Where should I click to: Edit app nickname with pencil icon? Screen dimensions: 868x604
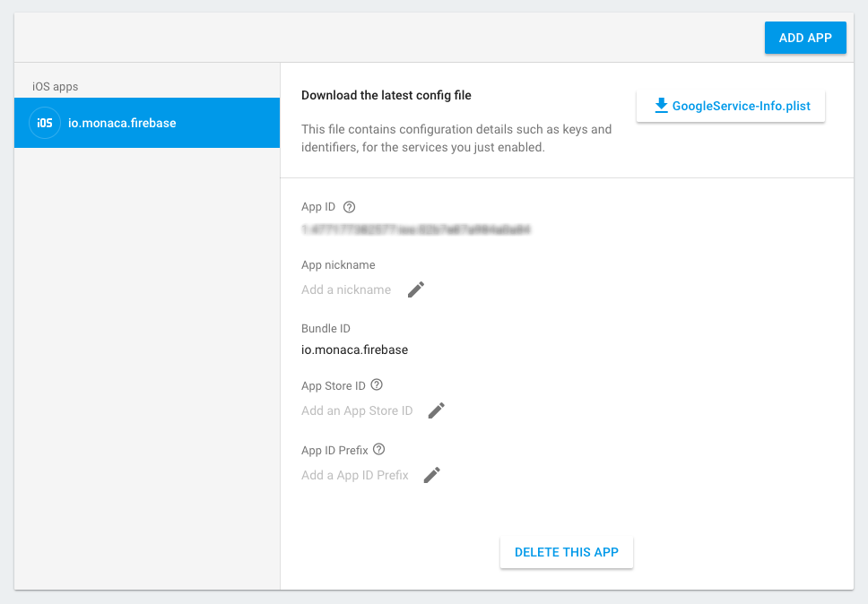416,289
